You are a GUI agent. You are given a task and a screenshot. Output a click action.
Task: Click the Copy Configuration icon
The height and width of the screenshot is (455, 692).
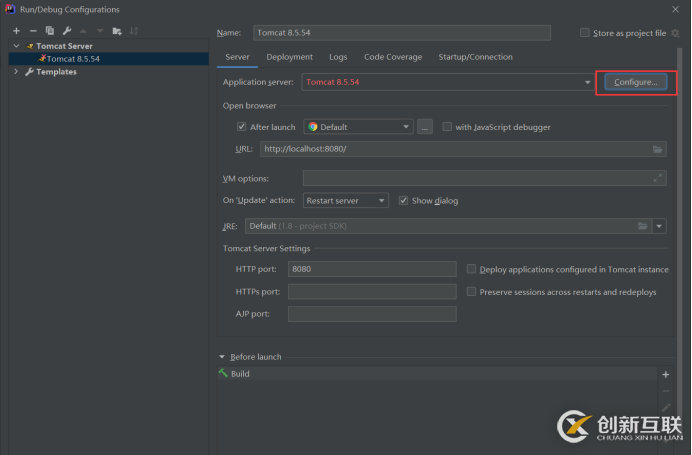pos(49,31)
